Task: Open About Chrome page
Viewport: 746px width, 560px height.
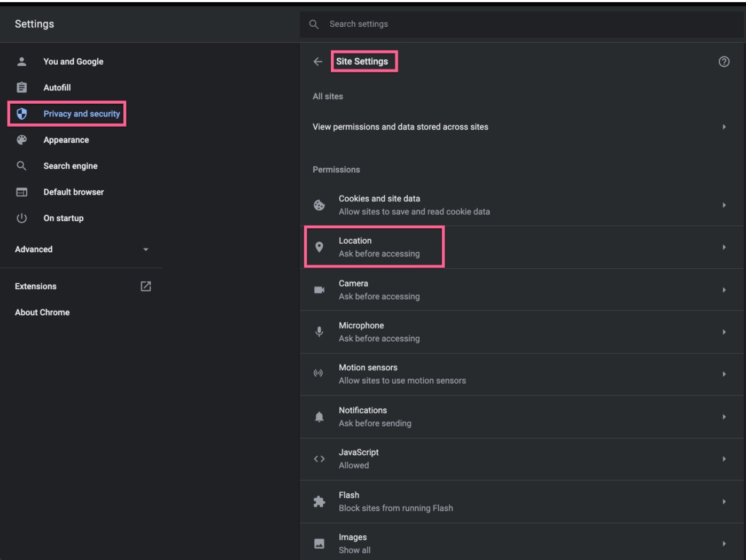Action: [42, 313]
